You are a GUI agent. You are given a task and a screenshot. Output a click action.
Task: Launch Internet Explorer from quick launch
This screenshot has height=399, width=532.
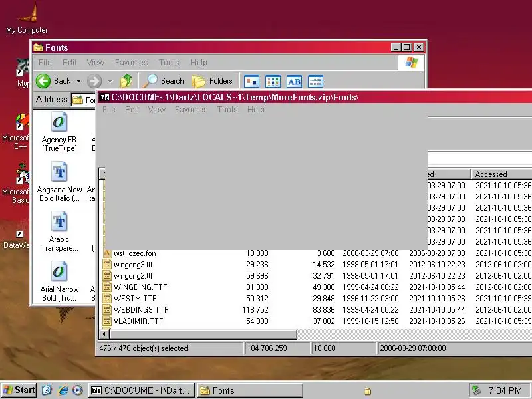pos(63,390)
